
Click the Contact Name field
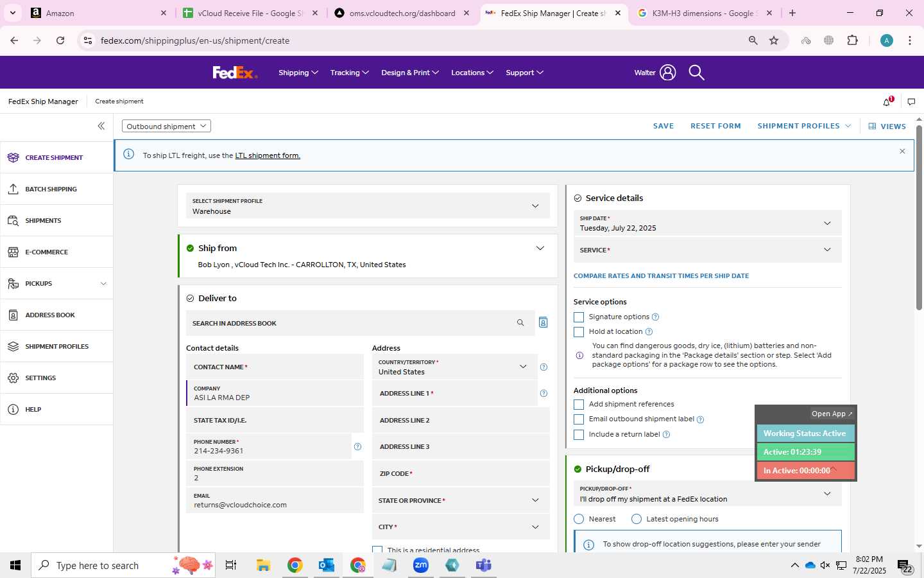tap(275, 367)
